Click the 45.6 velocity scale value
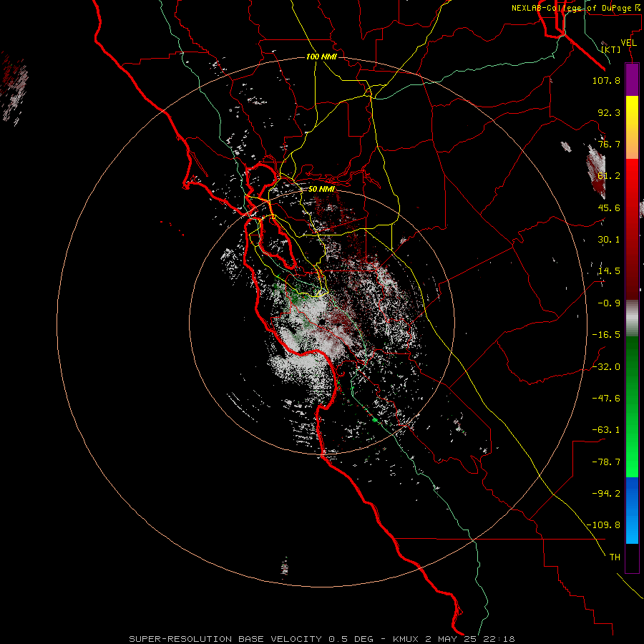This screenshot has height=644, width=644. tap(609, 208)
